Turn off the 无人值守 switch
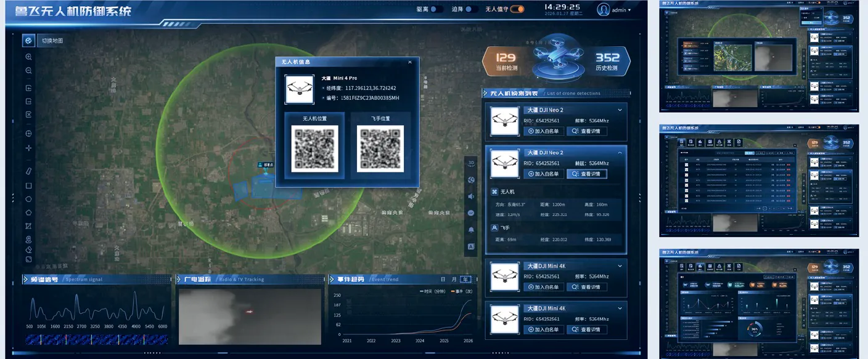Screen dimensions: 868x359 [517, 9]
